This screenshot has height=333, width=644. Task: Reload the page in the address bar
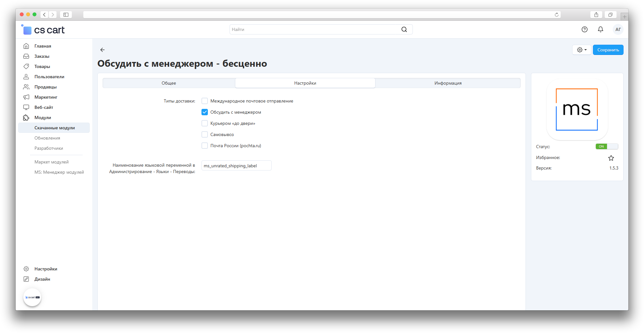coord(557,15)
